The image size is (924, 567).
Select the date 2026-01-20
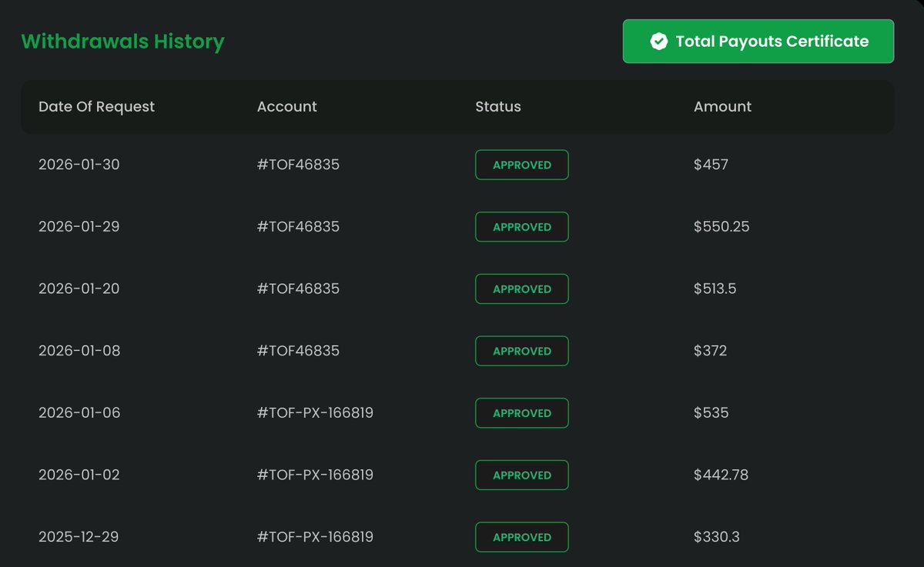point(79,289)
